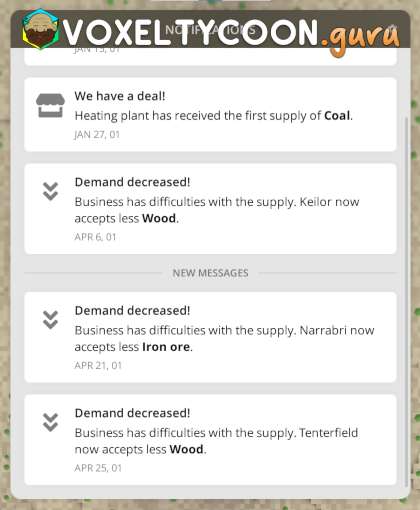Click the down chevrons on Keilor Wood notification

(x=50, y=191)
